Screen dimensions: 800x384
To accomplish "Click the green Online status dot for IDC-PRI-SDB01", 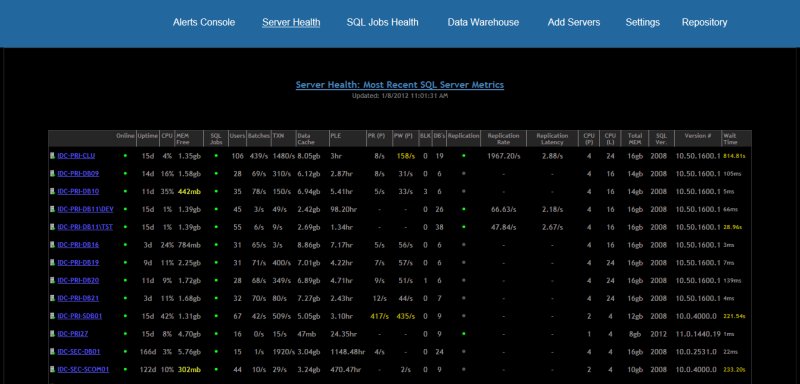I will (125, 316).
